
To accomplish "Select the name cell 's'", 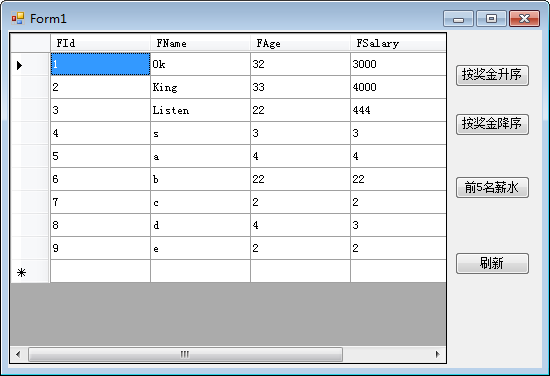I will [x=201, y=133].
